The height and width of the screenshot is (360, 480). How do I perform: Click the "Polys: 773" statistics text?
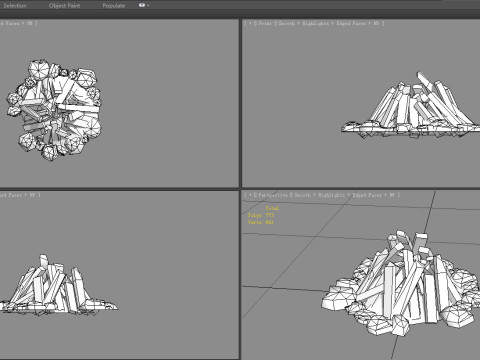point(261,215)
